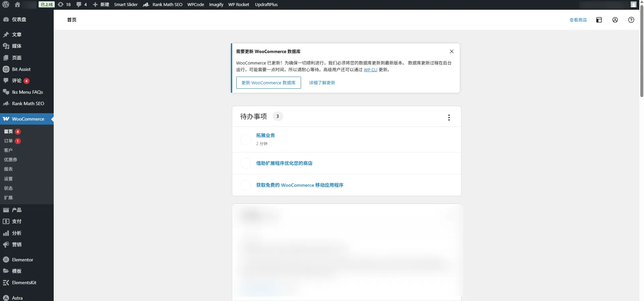Open 产品 products in sidebar
Image resolution: width=644 pixels, height=301 pixels.
(27, 210)
